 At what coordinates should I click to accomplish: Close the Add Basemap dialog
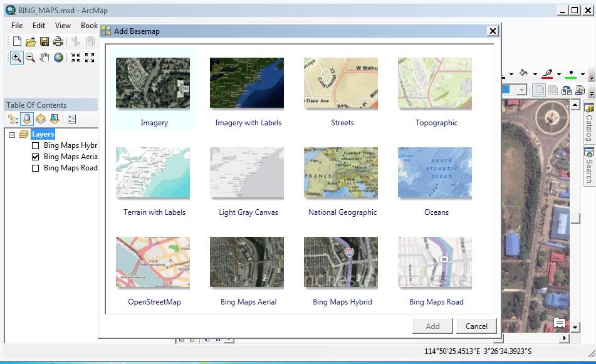coord(493,31)
